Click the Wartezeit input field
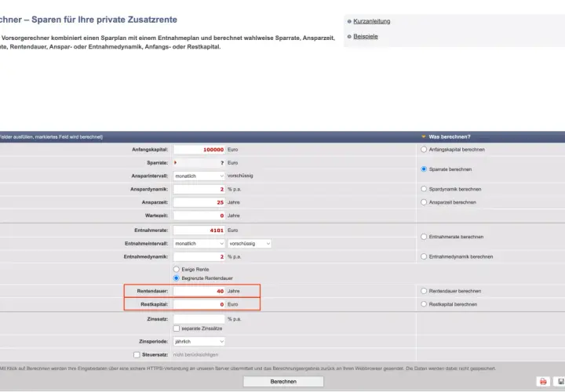Image resolution: width=565 pixels, height=392 pixels. pyautogui.click(x=199, y=216)
